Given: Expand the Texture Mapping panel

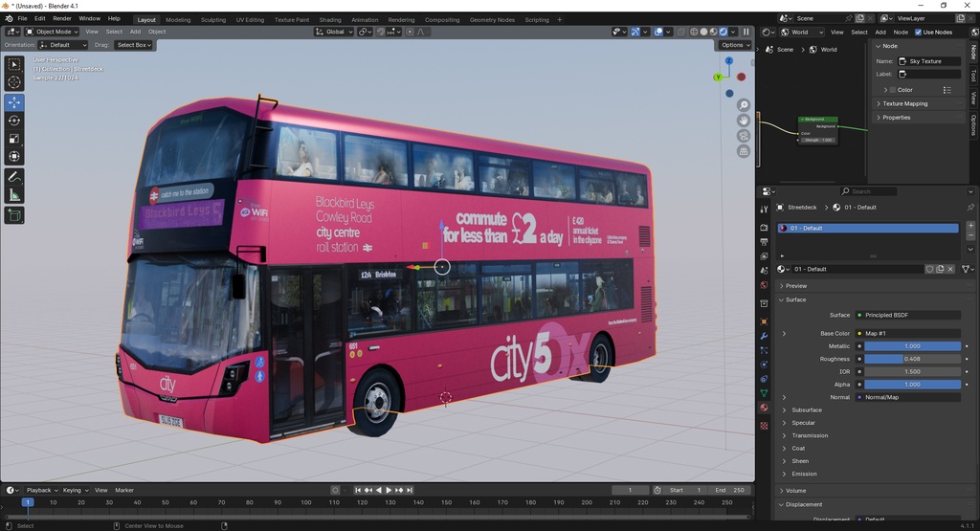Looking at the screenshot, I should click(904, 103).
